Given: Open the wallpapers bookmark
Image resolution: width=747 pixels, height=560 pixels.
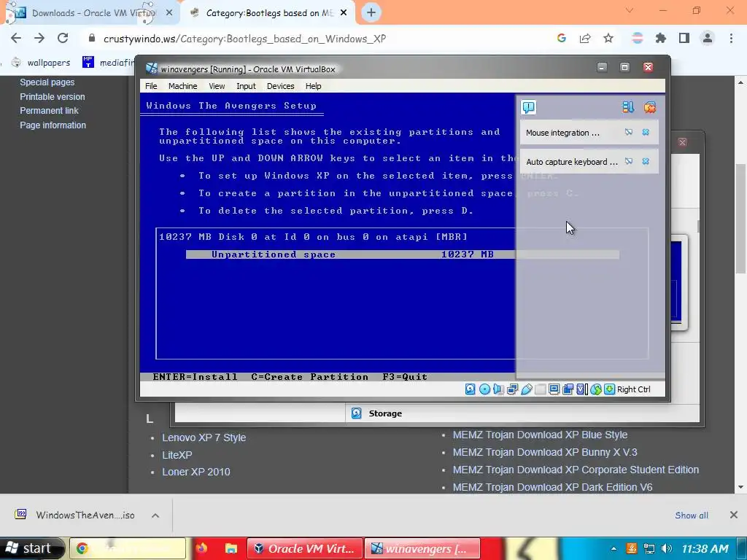Looking at the screenshot, I should tap(41, 63).
